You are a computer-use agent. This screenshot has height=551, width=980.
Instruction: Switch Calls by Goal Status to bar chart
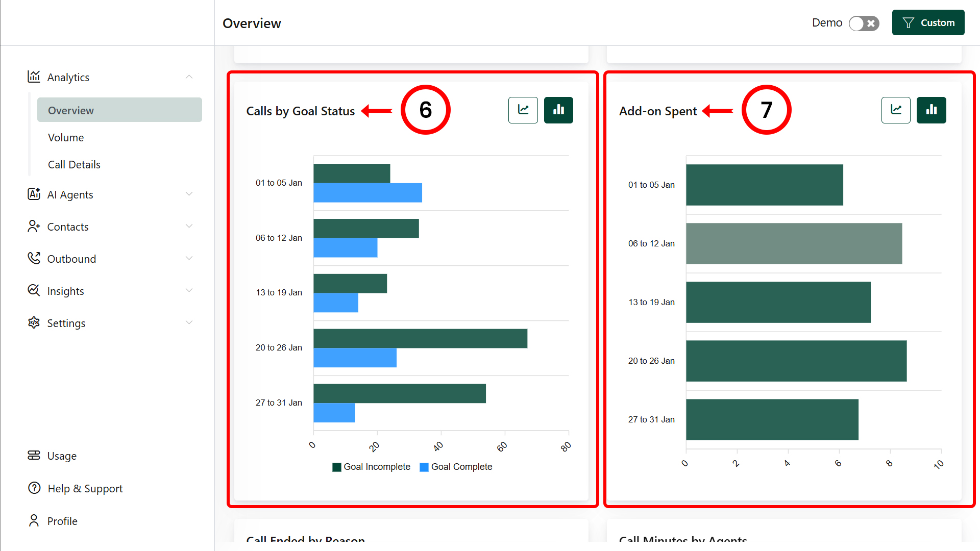coord(558,110)
